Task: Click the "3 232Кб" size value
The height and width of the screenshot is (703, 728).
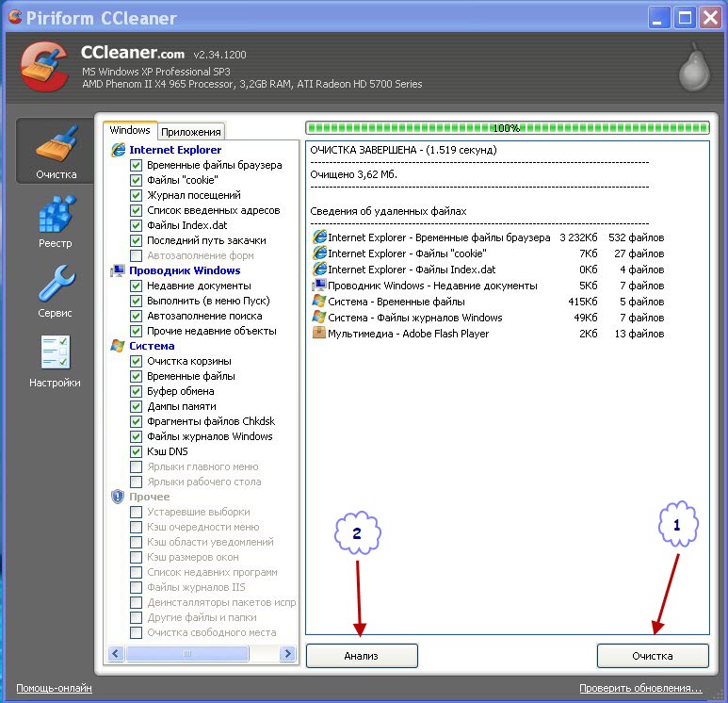Action: tap(578, 237)
